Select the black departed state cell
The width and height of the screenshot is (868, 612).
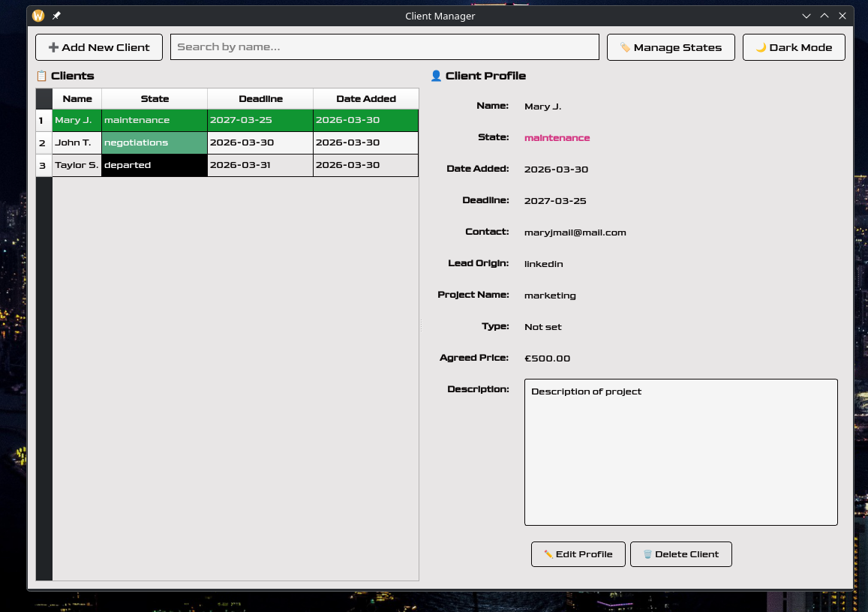(154, 166)
